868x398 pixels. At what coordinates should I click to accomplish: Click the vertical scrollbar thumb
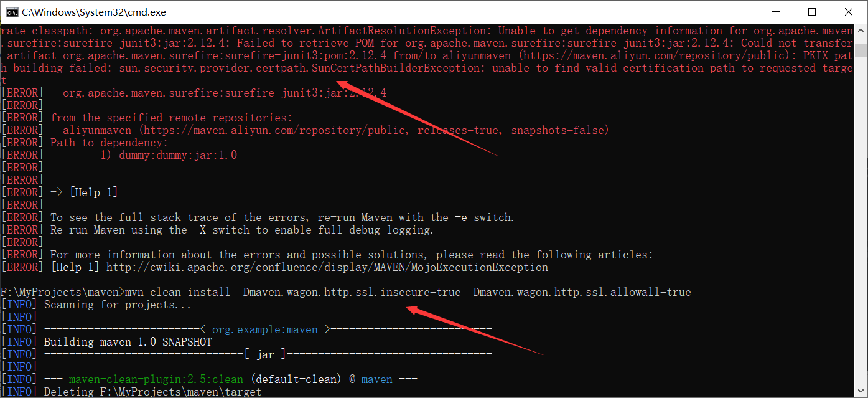pos(861,50)
